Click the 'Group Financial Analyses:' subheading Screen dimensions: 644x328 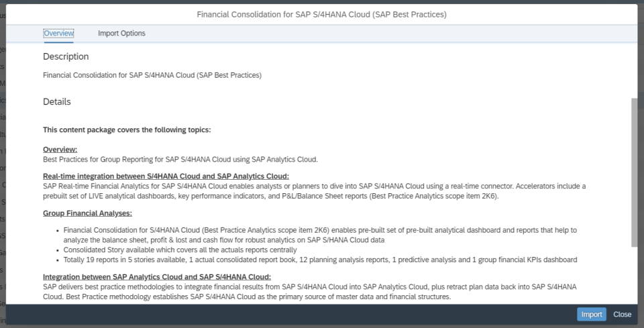click(x=87, y=213)
